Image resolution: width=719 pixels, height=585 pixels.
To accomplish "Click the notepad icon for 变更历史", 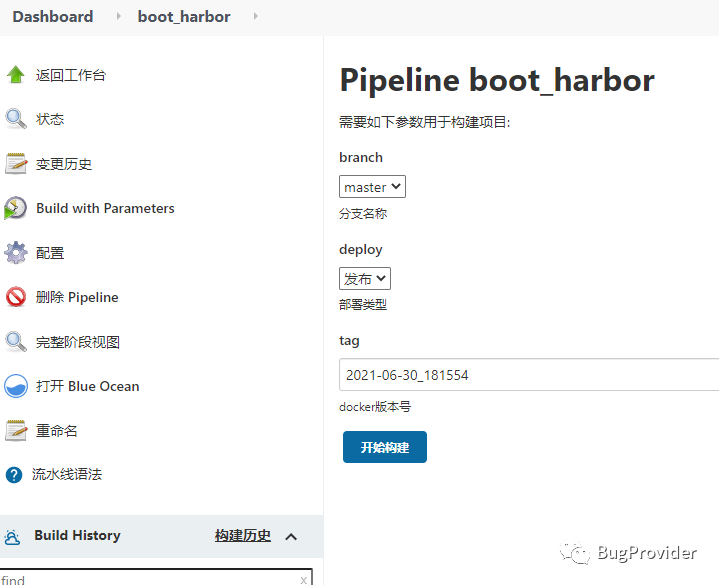I will pyautogui.click(x=16, y=164).
